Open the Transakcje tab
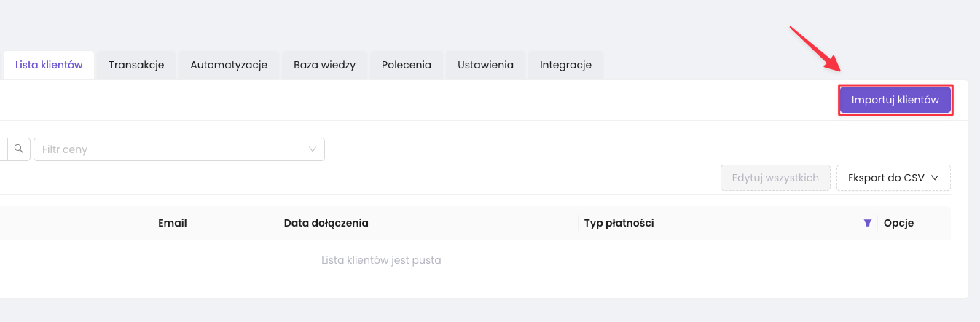 [x=136, y=65]
